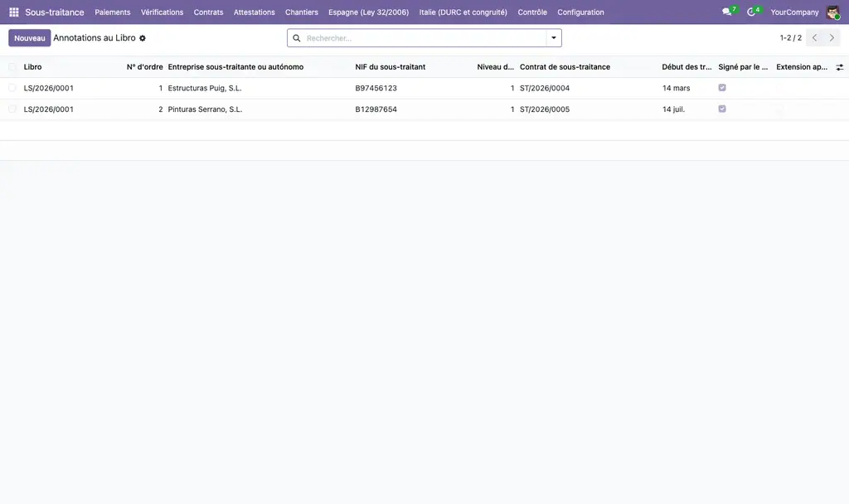The height and width of the screenshot is (504, 849).
Task: Sort by the Libro column header
Action: coord(32,67)
